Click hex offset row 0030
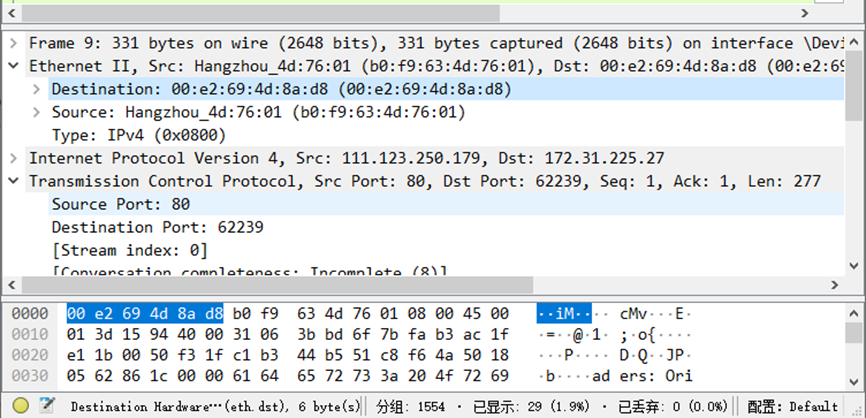 pos(29,376)
